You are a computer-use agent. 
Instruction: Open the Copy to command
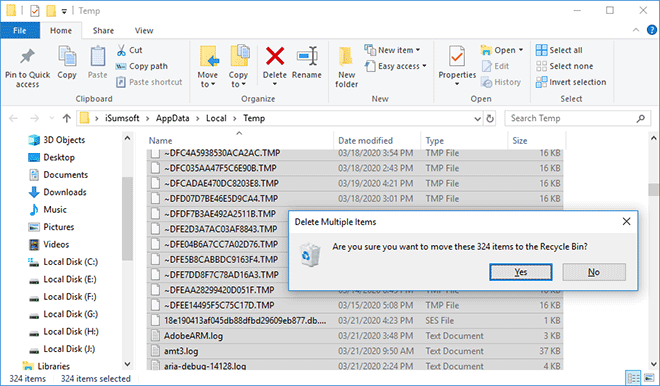pyautogui.click(x=239, y=67)
